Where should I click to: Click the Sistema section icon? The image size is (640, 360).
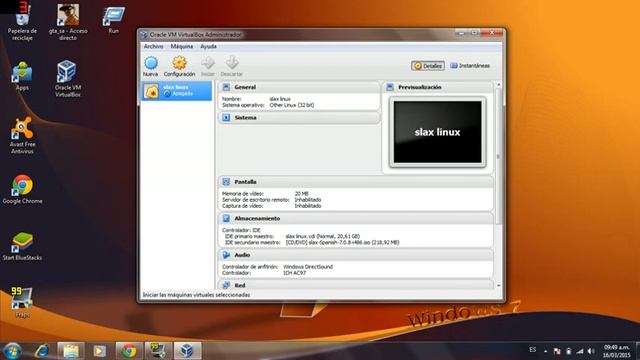tap(226, 118)
